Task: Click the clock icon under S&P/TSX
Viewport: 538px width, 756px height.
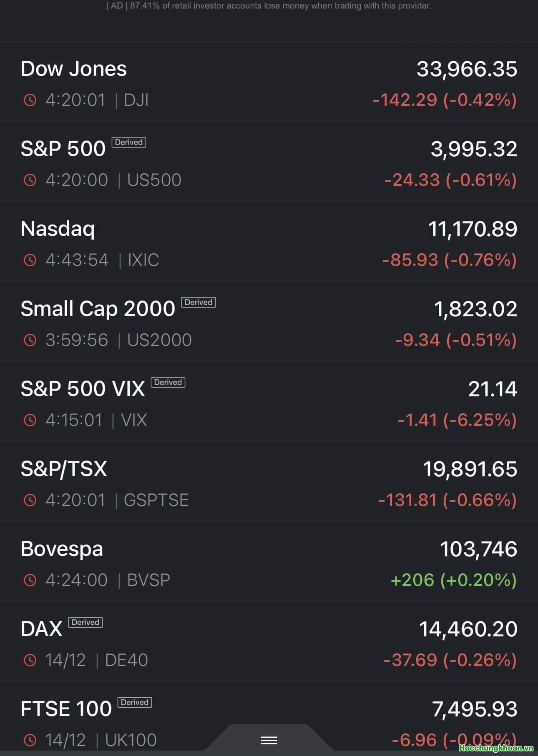Action: 30,500
